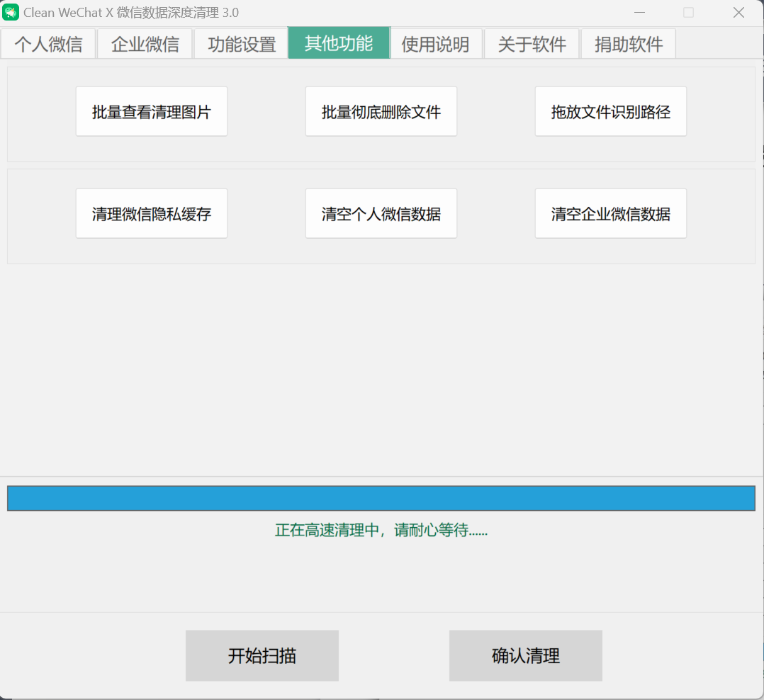Click 批量彻底删除文件 button
764x700 pixels.
381,111
